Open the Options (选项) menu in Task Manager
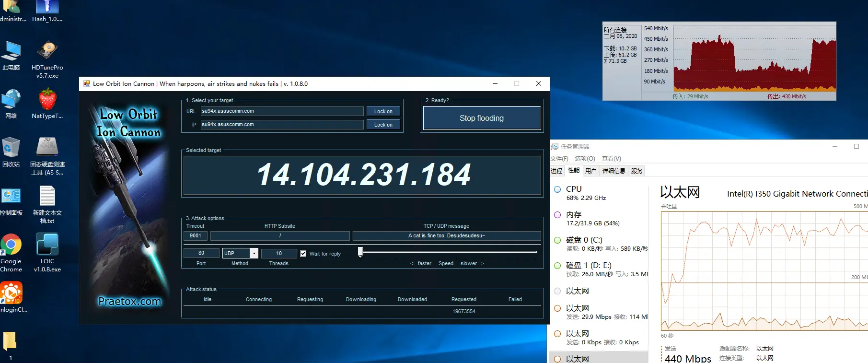Screen dimensions: 868x363 (585, 159)
